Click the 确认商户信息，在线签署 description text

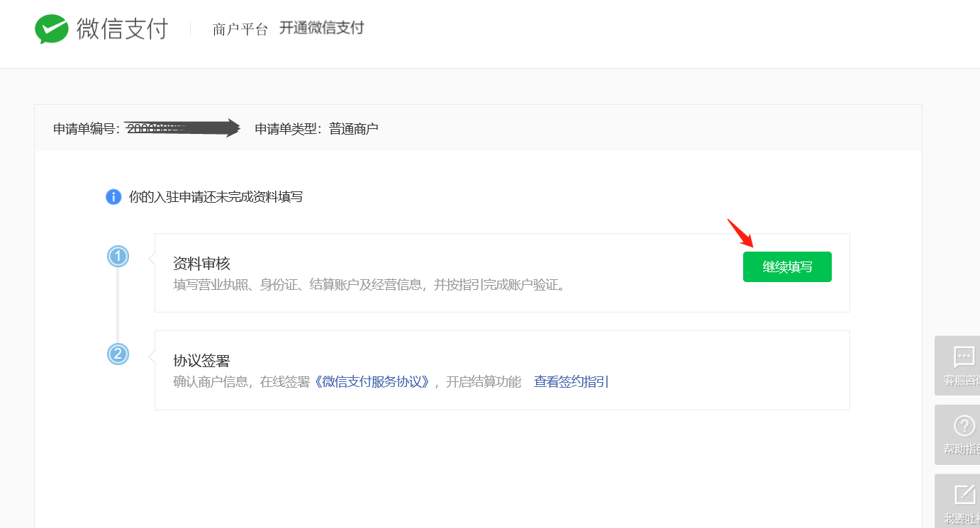coord(242,382)
